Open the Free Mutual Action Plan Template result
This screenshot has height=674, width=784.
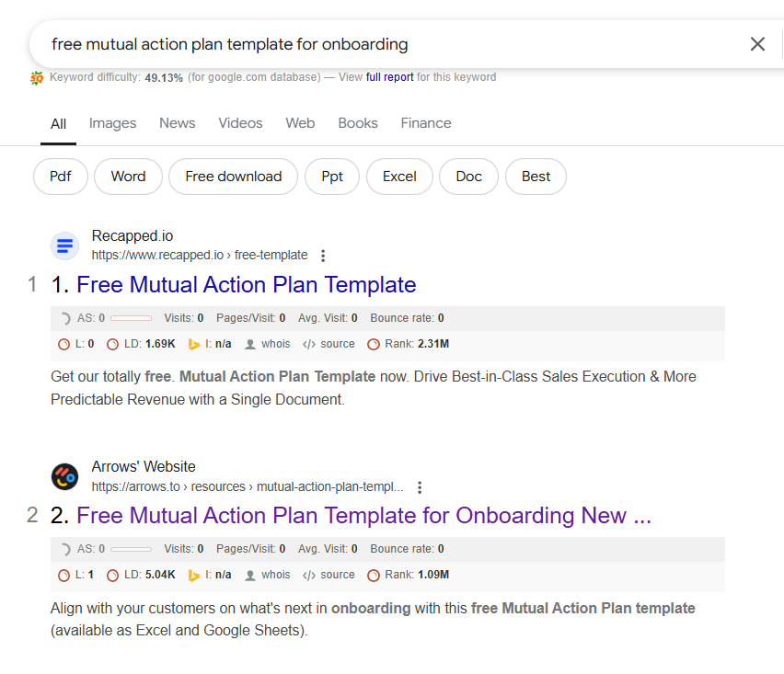(x=246, y=285)
